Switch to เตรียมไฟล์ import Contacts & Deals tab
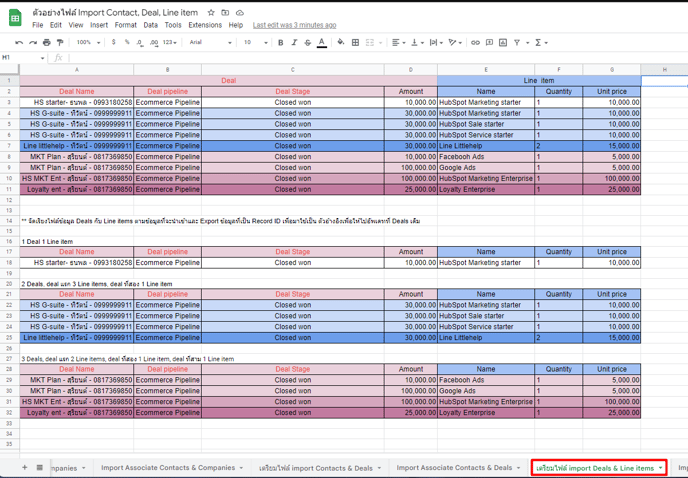The height and width of the screenshot is (478, 688). [316, 468]
